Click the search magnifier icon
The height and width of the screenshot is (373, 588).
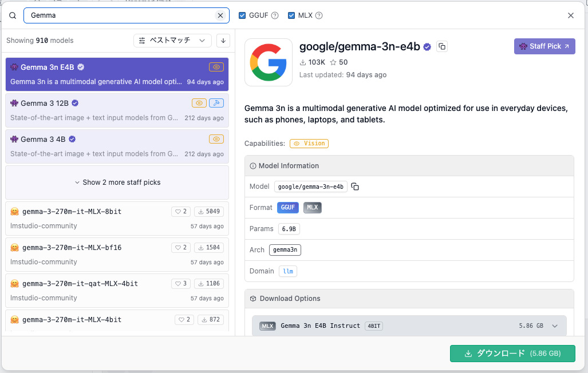(x=13, y=15)
